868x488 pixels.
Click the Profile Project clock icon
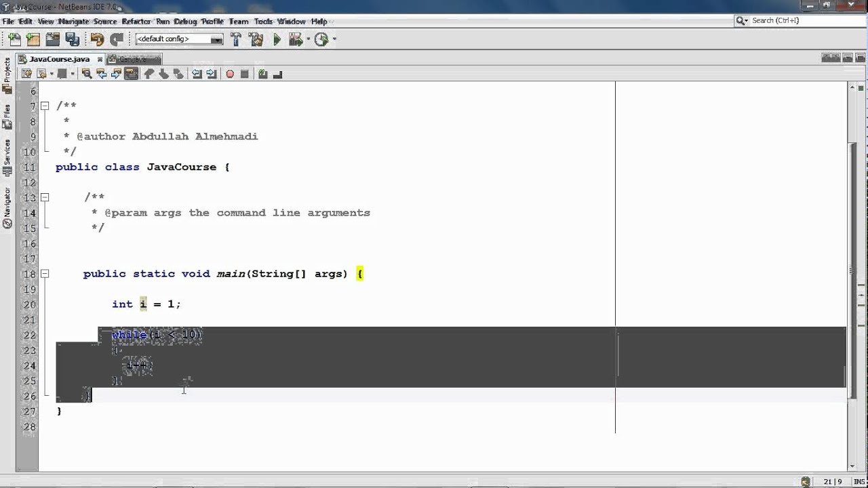321,39
